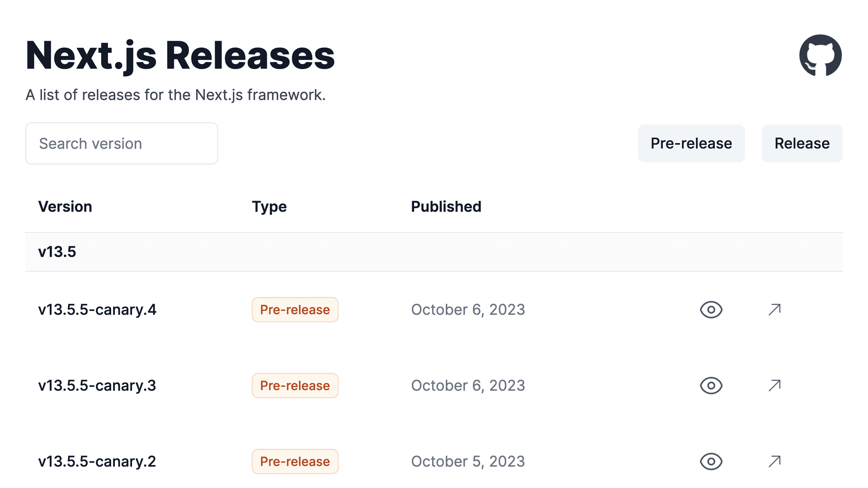Click the eye icon for v13.5.5-canary.2
The width and height of the screenshot is (868, 488).
(710, 461)
